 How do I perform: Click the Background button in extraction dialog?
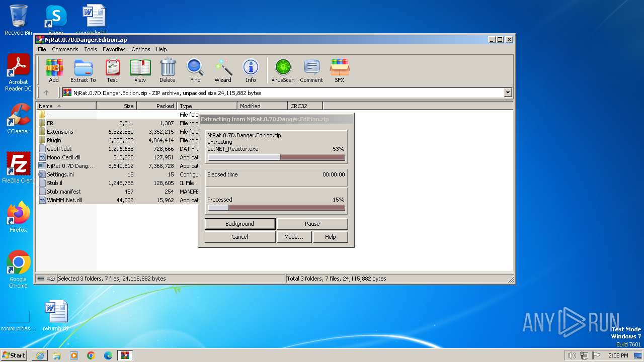click(240, 224)
